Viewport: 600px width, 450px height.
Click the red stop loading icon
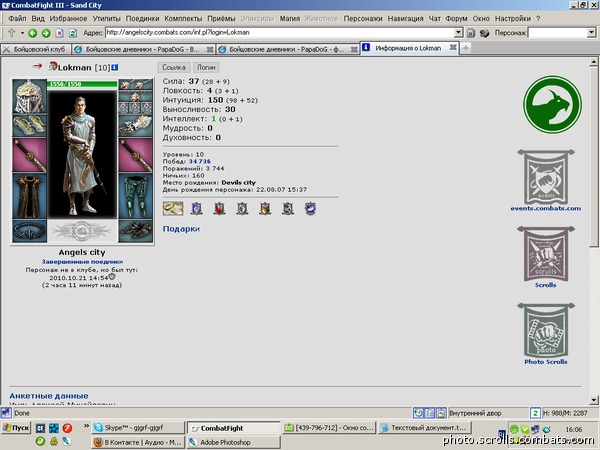59,33
